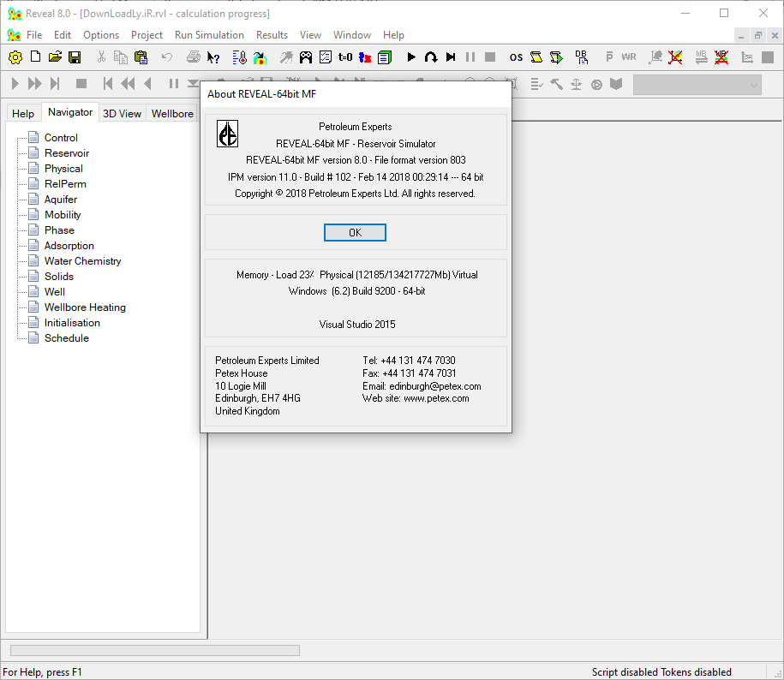The height and width of the screenshot is (680, 784).
Task: Switch to the Help tab in the side panel
Action: [x=23, y=113]
